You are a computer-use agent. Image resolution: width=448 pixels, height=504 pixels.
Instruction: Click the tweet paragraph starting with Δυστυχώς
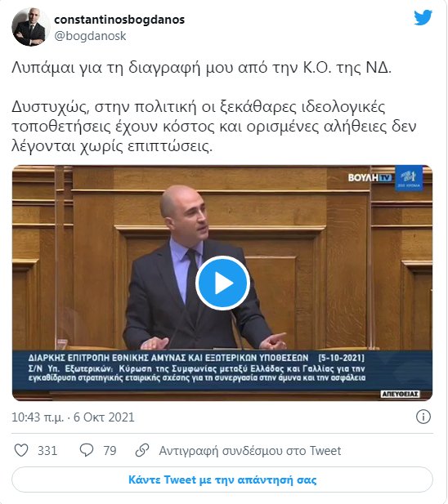[x=214, y=127]
